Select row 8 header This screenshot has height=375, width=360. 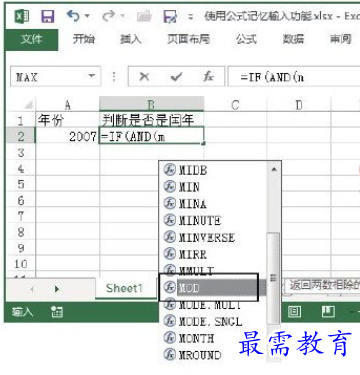[21, 232]
